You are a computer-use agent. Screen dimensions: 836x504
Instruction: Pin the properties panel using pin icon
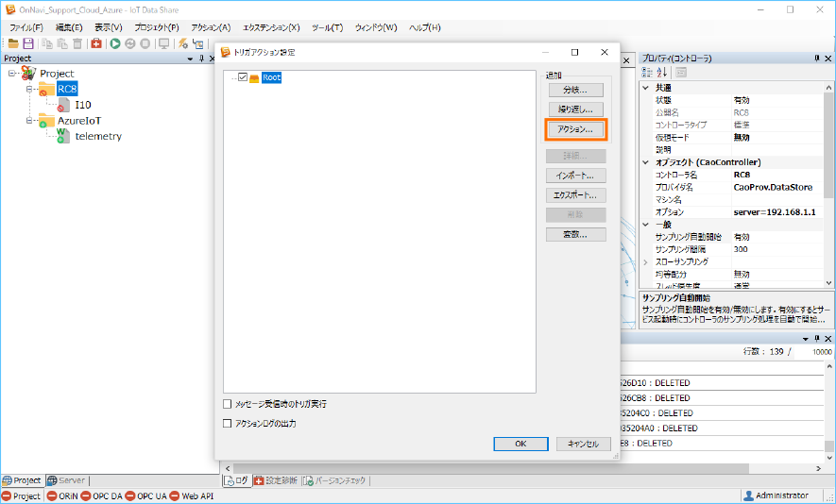click(x=816, y=59)
